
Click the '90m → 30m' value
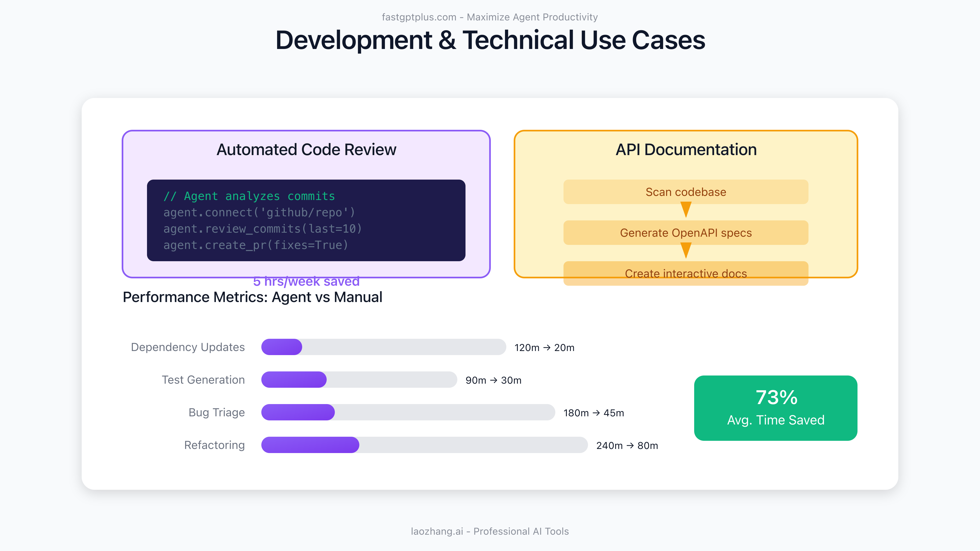(494, 380)
